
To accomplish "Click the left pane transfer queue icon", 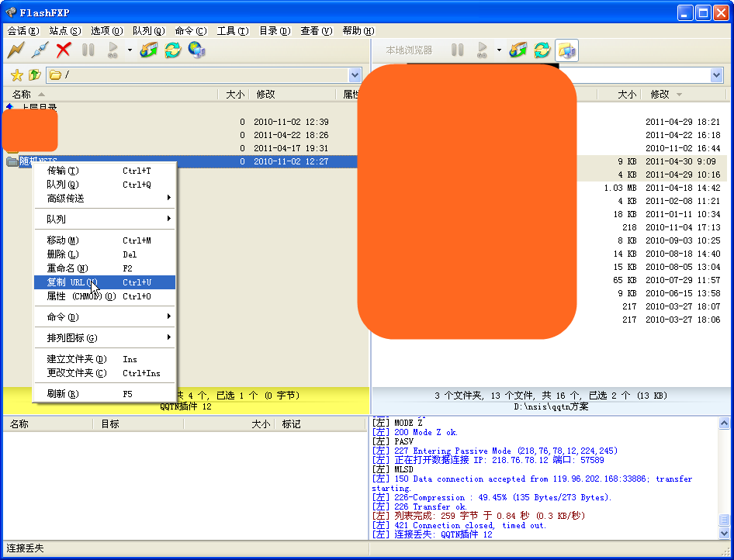I will tap(149, 50).
